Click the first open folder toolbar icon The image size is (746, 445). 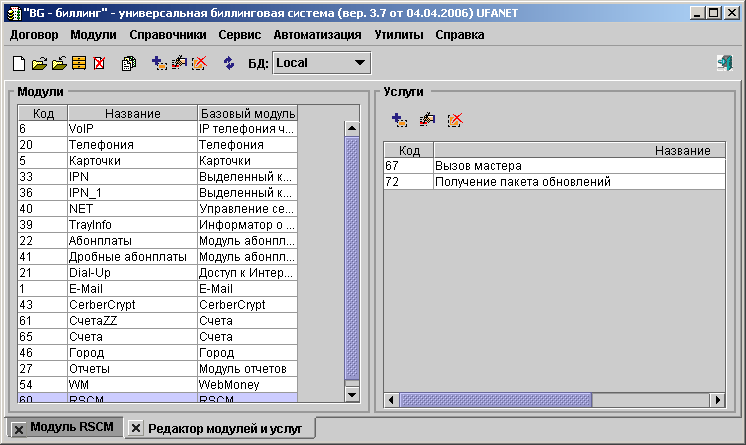[39, 63]
